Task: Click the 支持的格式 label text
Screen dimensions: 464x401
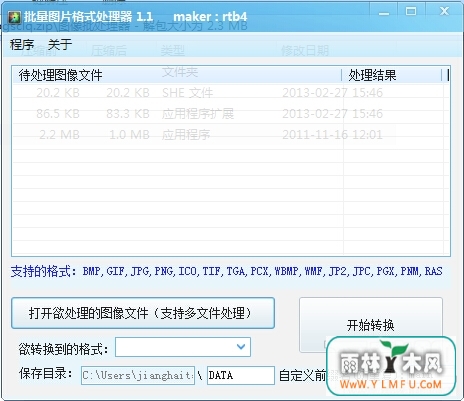Action: (226, 271)
